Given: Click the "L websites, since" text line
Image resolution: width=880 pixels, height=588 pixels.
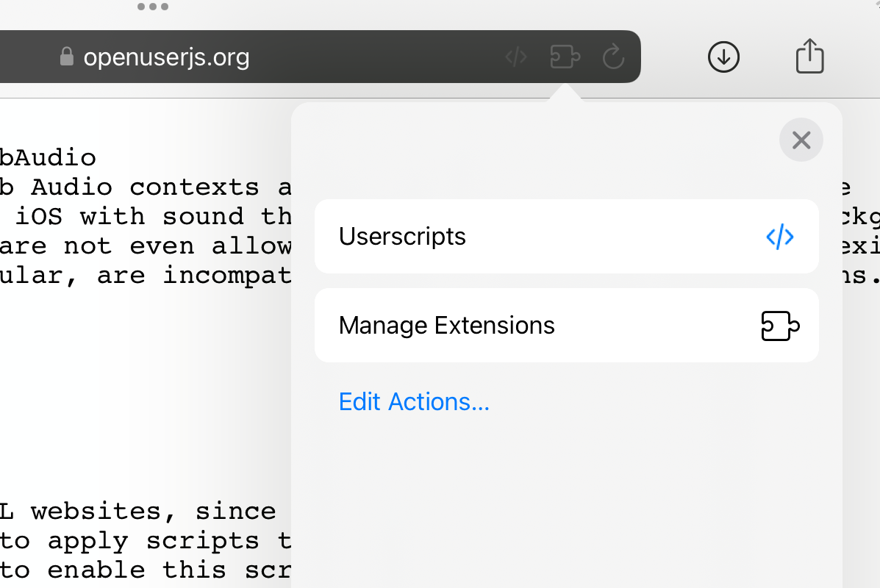Looking at the screenshot, I should pos(138,511).
